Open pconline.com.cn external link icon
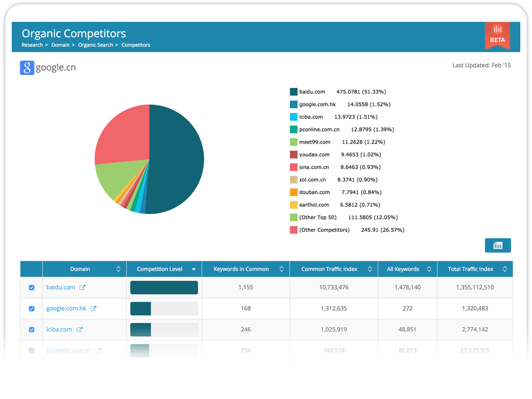Viewport: 532px width, 399px height. (x=98, y=351)
